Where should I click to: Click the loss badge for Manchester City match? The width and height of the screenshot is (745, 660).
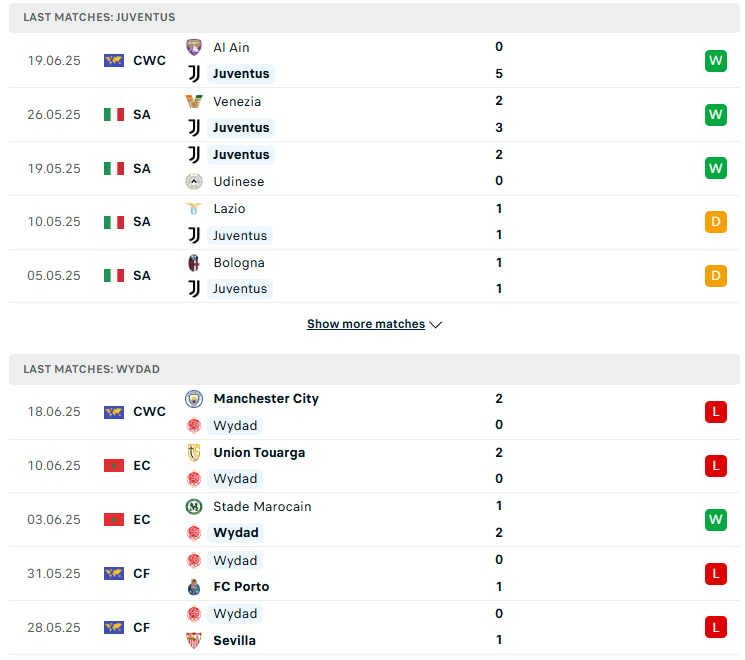pos(716,411)
